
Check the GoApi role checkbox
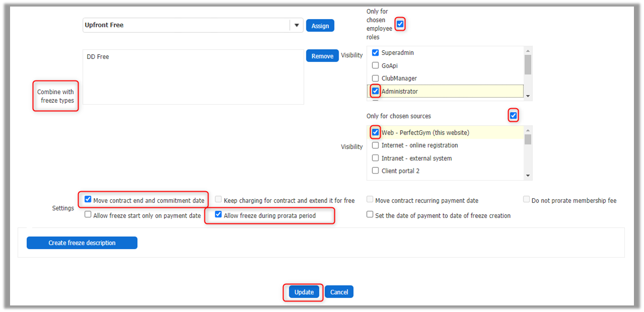(x=375, y=65)
